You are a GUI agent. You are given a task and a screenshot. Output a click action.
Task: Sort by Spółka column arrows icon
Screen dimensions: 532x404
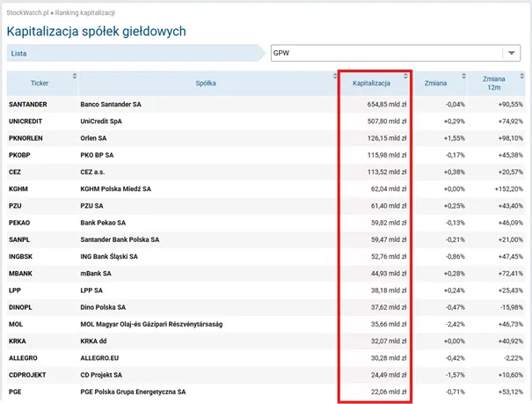[x=335, y=76]
